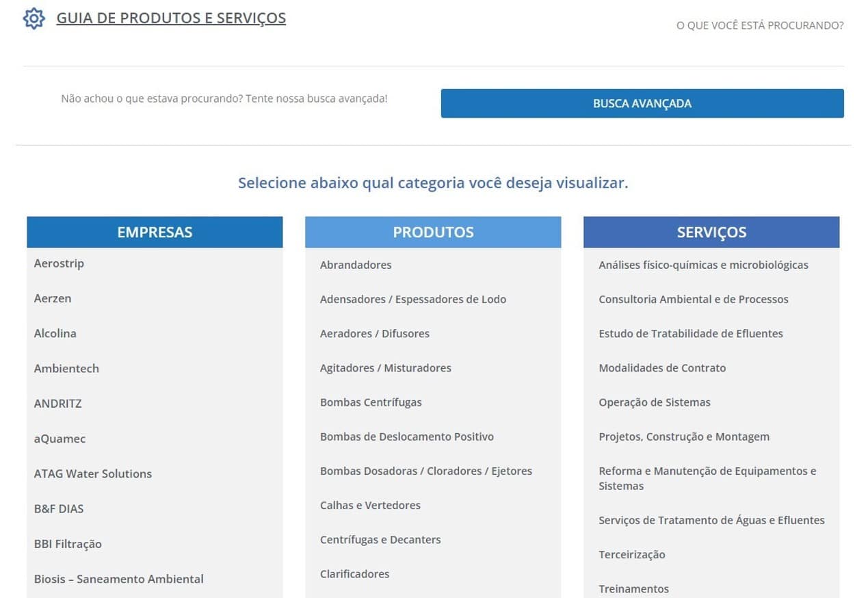View Bombas Dosadoras / Cloradores / Ejetores
The image size is (868, 598).
426,471
